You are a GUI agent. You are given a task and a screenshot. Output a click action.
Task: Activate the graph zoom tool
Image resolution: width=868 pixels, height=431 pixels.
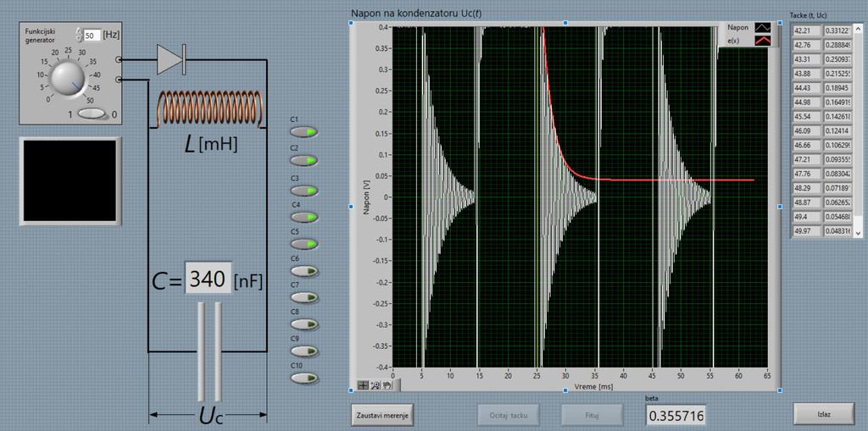pos(375,384)
